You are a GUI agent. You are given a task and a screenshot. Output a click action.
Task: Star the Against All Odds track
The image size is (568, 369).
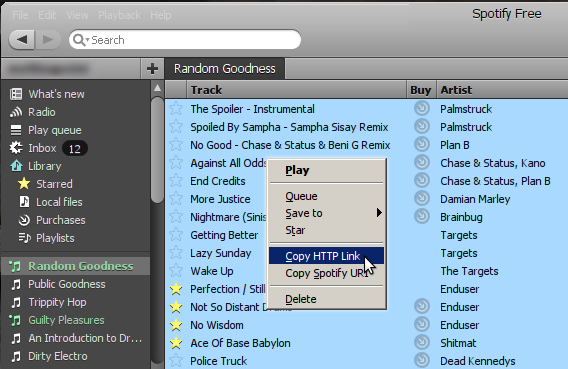176,163
